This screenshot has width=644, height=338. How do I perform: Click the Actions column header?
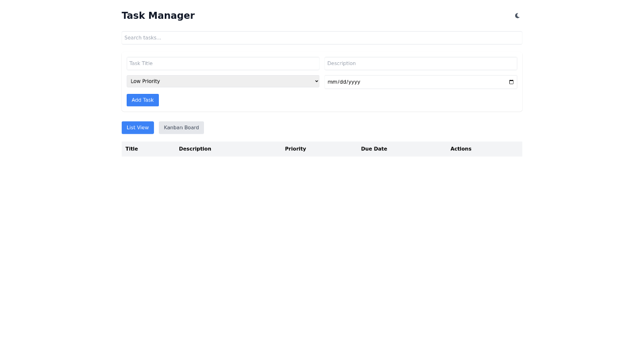point(460,149)
